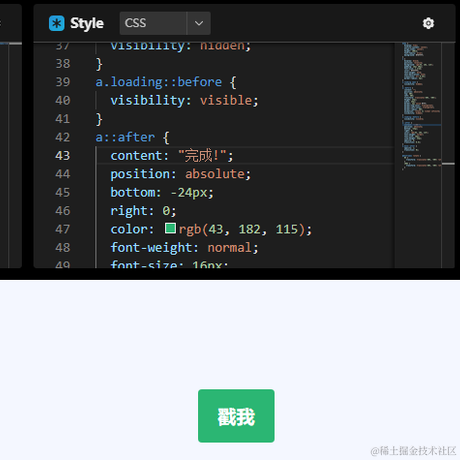Click the right: 0 declaration
Viewport: 460px width, 460px height.
143,211
